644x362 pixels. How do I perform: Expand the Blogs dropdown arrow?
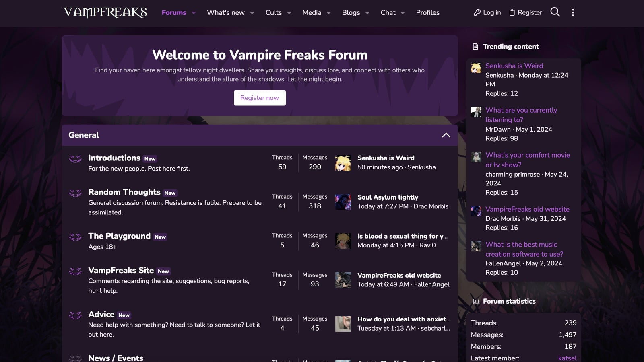(x=367, y=13)
